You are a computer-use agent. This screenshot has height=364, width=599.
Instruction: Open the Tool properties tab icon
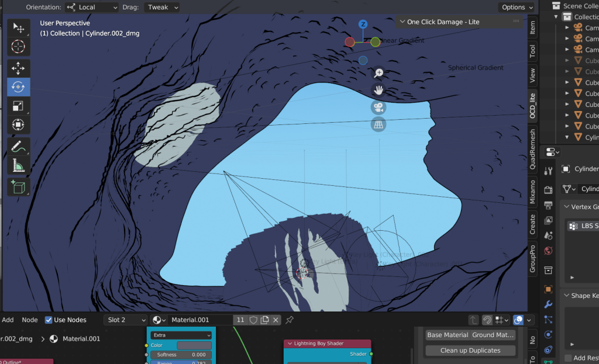click(548, 171)
